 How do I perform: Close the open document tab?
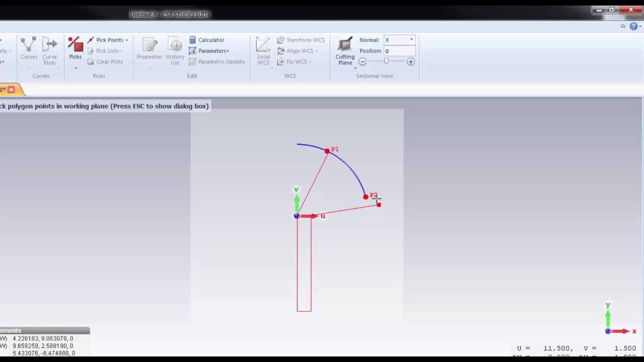[11, 89]
